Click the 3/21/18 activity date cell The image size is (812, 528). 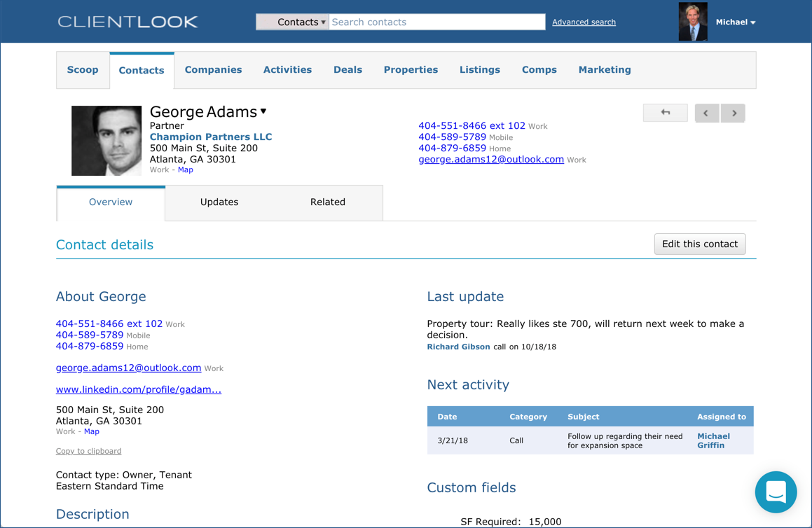[453, 440]
